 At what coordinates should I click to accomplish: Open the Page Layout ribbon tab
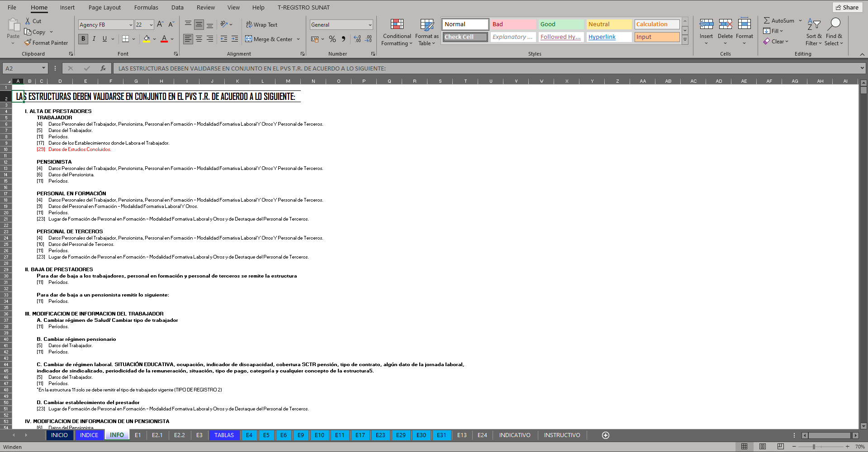click(104, 7)
